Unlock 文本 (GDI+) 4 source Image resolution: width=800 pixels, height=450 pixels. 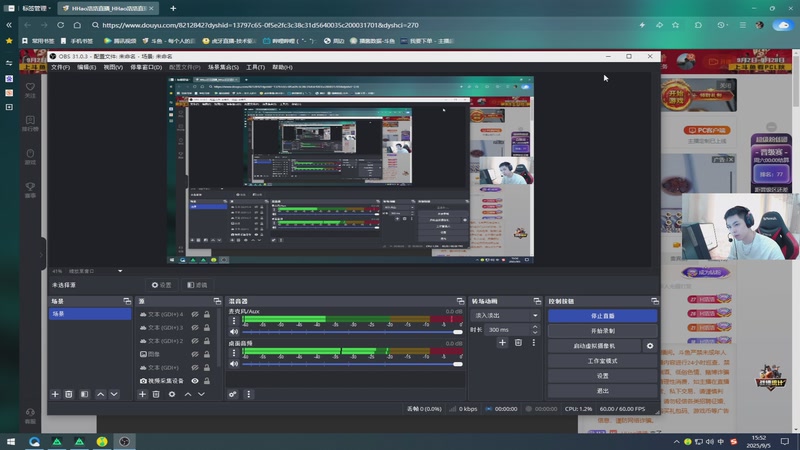(x=207, y=314)
